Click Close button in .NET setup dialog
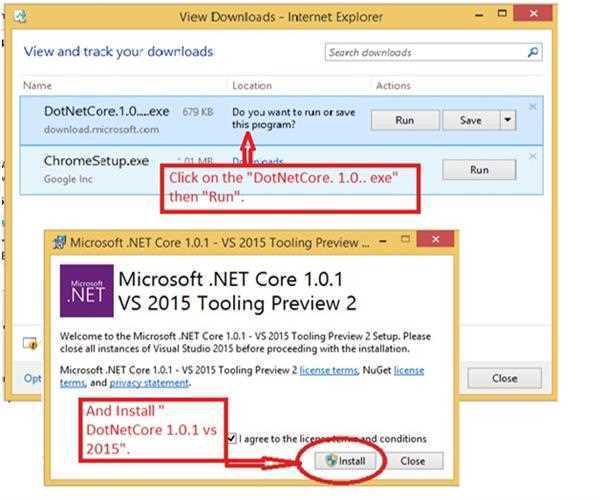The height and width of the screenshot is (500, 600). [x=412, y=461]
